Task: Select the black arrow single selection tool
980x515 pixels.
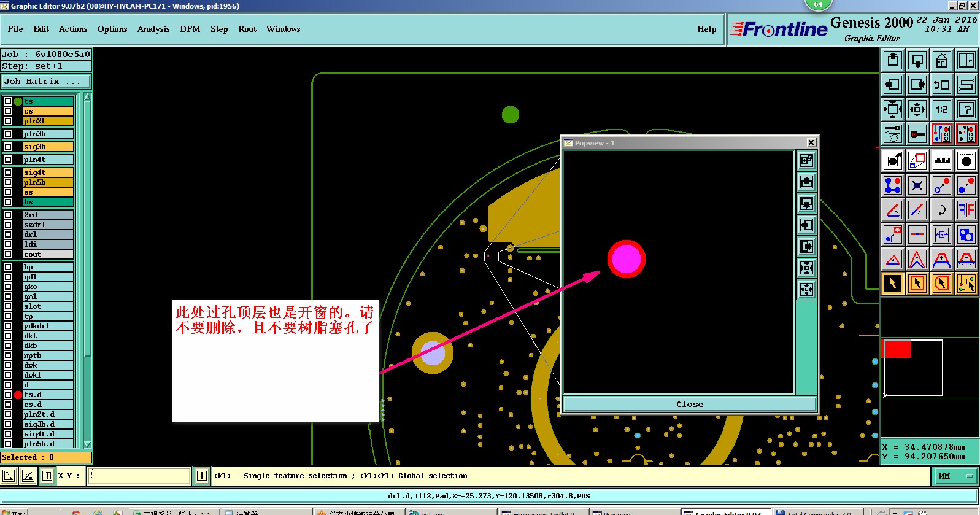Action: tap(893, 284)
